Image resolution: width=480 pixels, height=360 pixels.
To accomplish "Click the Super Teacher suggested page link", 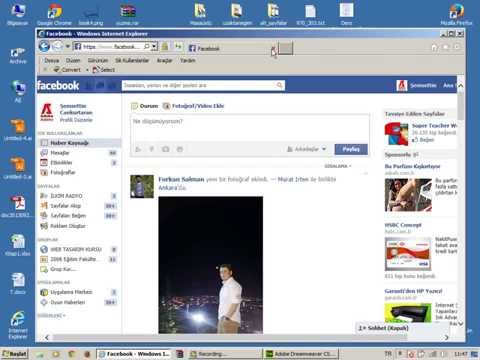I will click(434, 126).
